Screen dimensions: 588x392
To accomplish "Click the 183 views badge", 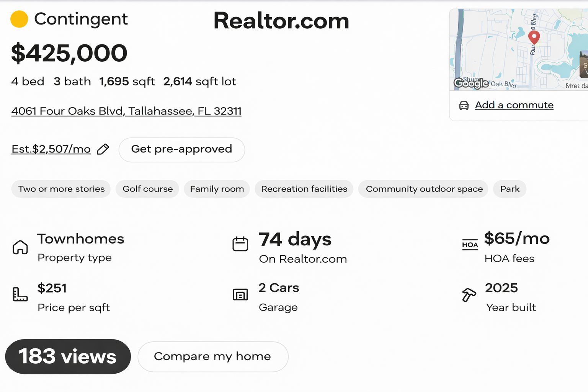I will pos(68,356).
